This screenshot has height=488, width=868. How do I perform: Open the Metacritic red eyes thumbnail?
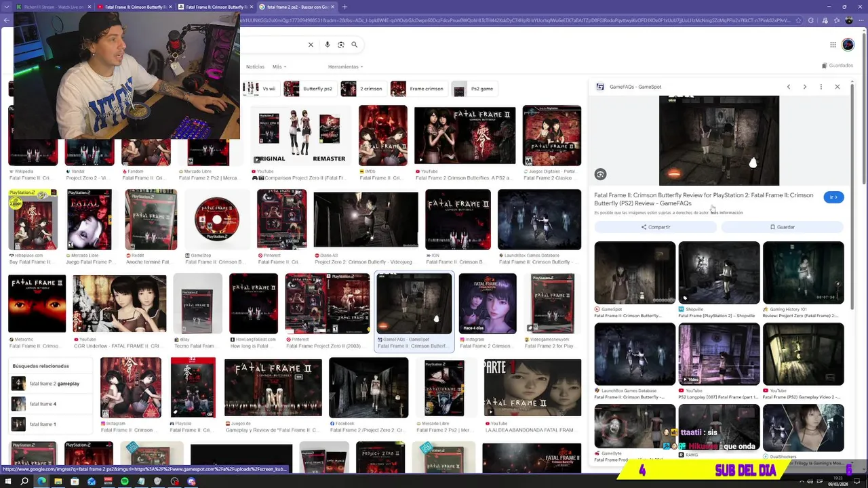tap(37, 303)
